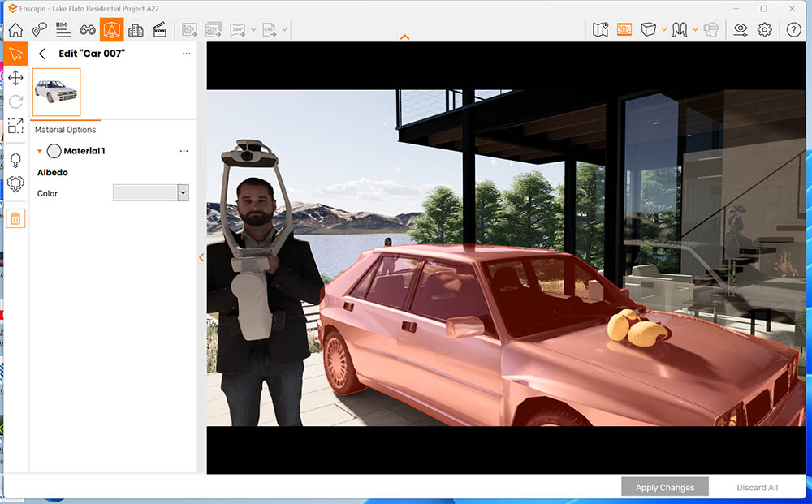Activate the Scale tool
Screen dimensions: 812x504
pyautogui.click(x=15, y=126)
